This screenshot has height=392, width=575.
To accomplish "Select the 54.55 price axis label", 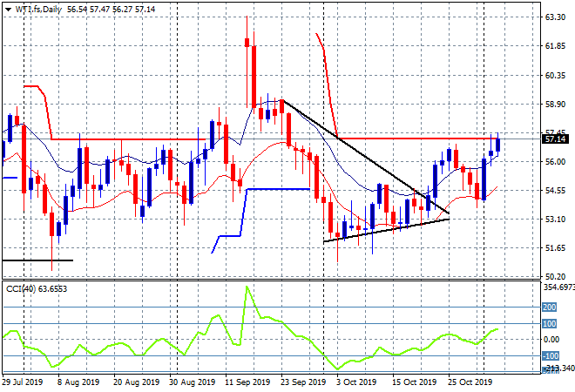I will coord(555,191).
